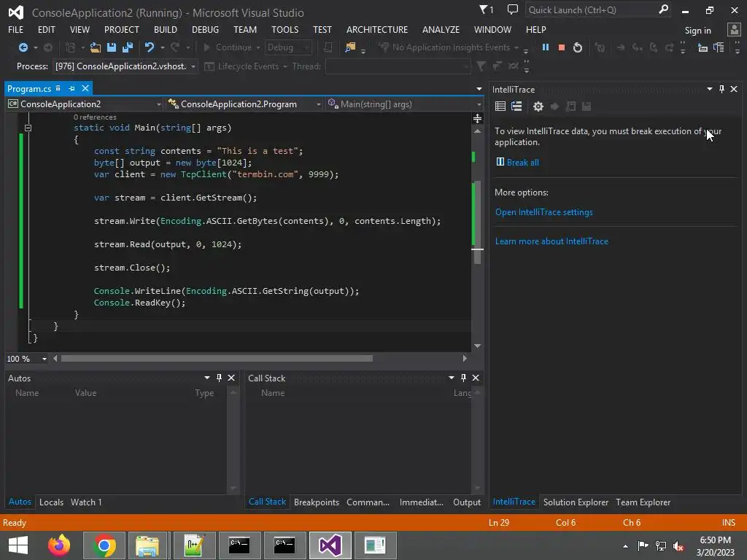Viewport: 747px width, 560px height.
Task: Pin the IntelliTrace panel with pushpin
Action: 721,89
